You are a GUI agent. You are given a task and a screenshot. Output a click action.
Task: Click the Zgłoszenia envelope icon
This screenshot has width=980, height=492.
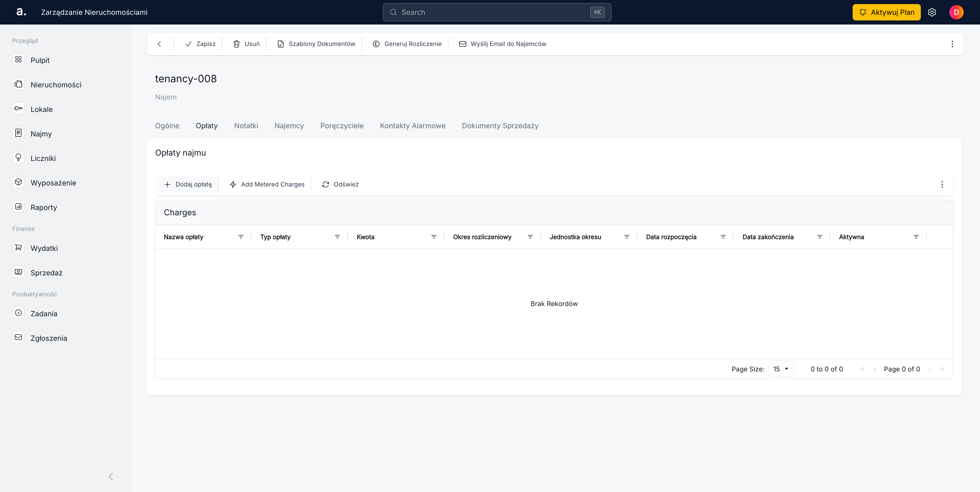click(18, 337)
